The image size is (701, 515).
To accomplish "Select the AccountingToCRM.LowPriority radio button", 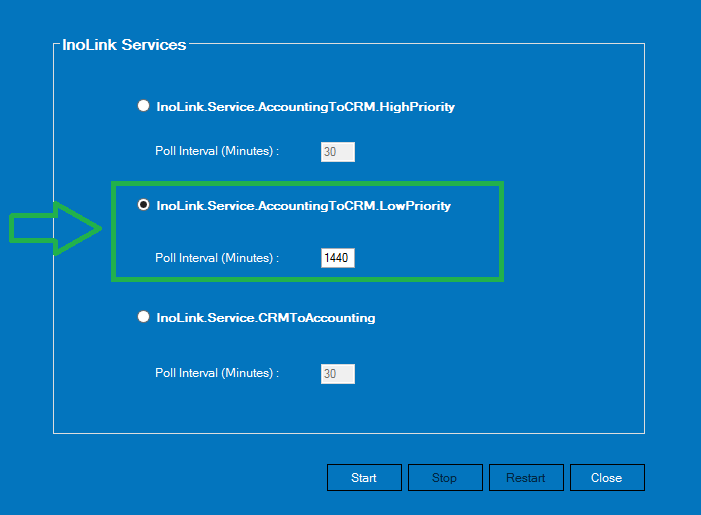I will tap(143, 205).
